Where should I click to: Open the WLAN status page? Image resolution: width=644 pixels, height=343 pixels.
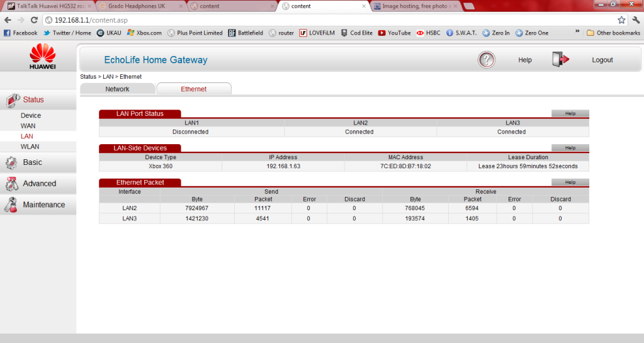coord(30,147)
